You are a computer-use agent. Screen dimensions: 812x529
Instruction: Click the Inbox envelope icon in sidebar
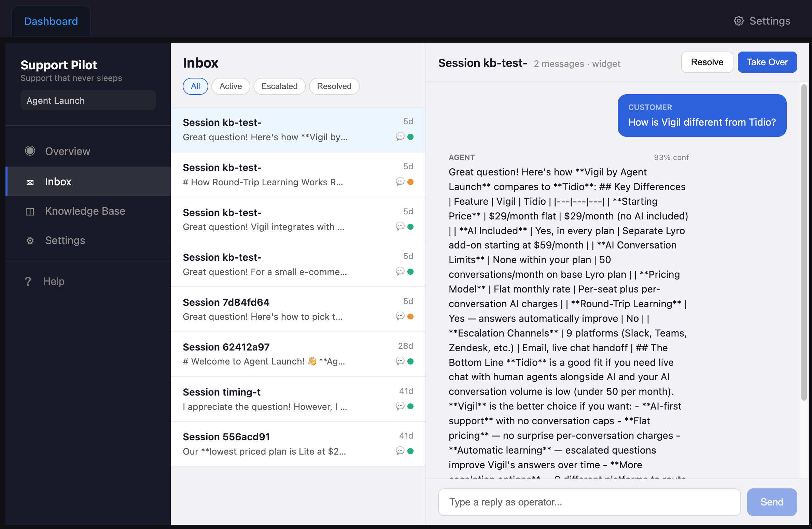pyautogui.click(x=30, y=182)
